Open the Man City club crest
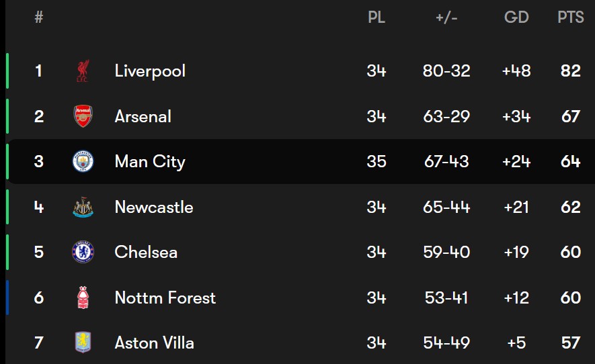 click(x=83, y=161)
